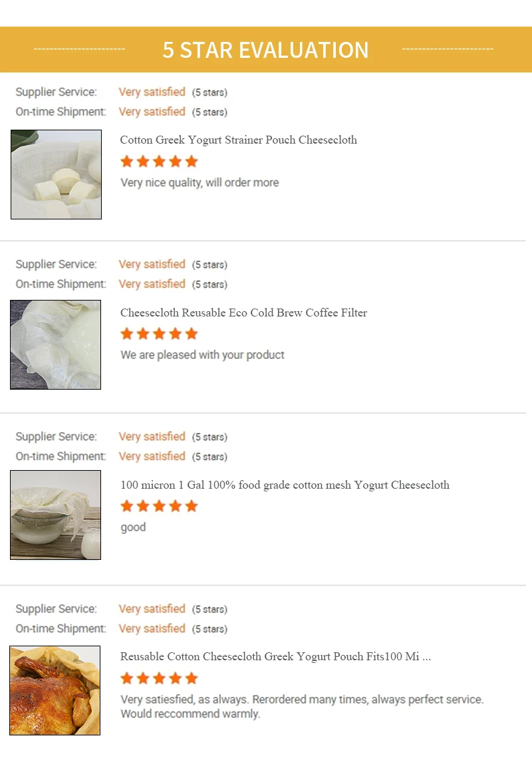Click the star rating under 100 micron Yogurt Cheesecloth

[x=159, y=506]
